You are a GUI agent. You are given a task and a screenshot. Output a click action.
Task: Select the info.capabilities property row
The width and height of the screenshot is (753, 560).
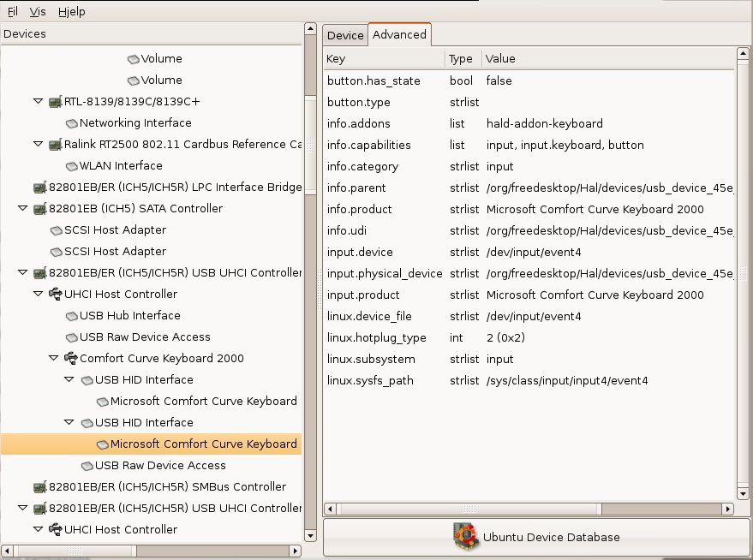tap(529, 145)
